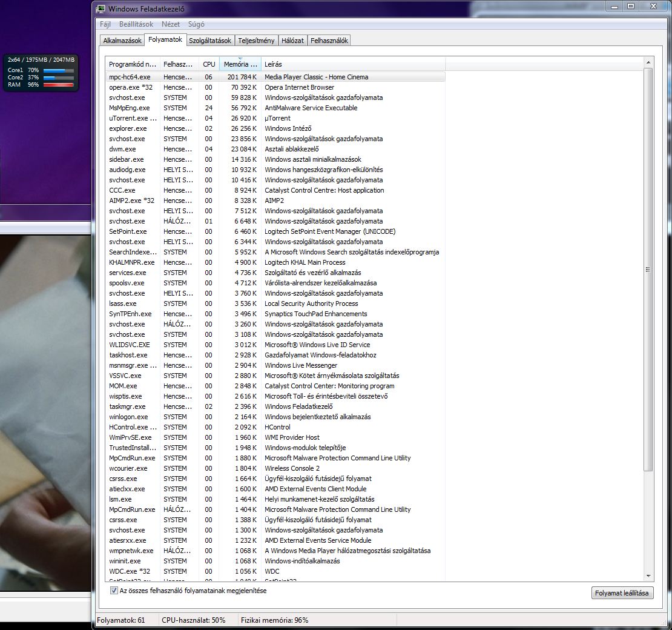Select the lsm.exe process
This screenshot has width=672, height=630.
[275, 499]
